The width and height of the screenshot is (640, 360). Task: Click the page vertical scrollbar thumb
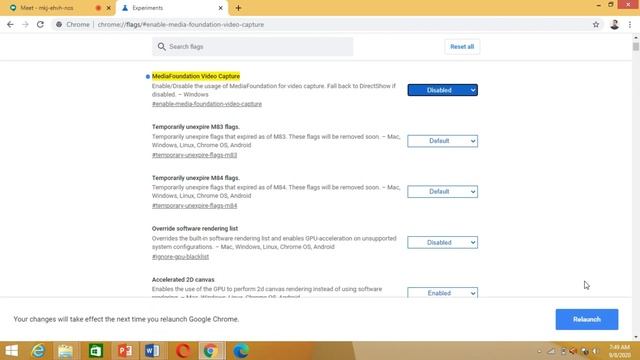coord(636,46)
